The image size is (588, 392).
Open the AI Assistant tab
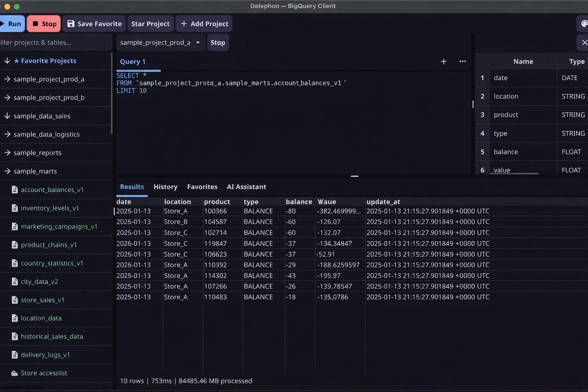point(246,187)
